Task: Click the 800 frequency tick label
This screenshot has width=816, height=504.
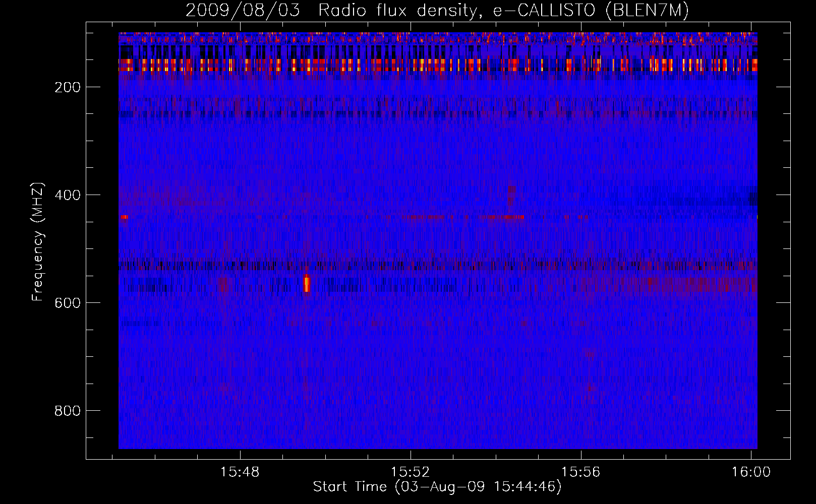Action: tap(68, 411)
